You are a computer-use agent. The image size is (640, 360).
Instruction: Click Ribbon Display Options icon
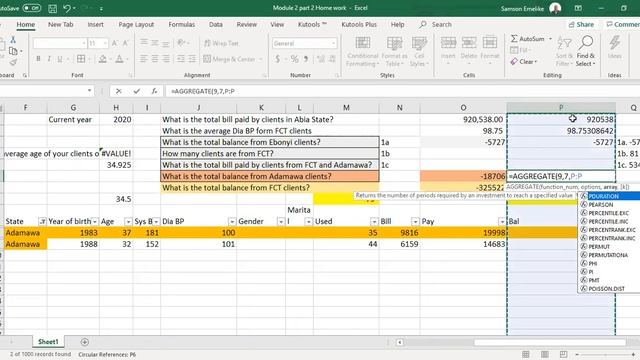coord(578,8)
